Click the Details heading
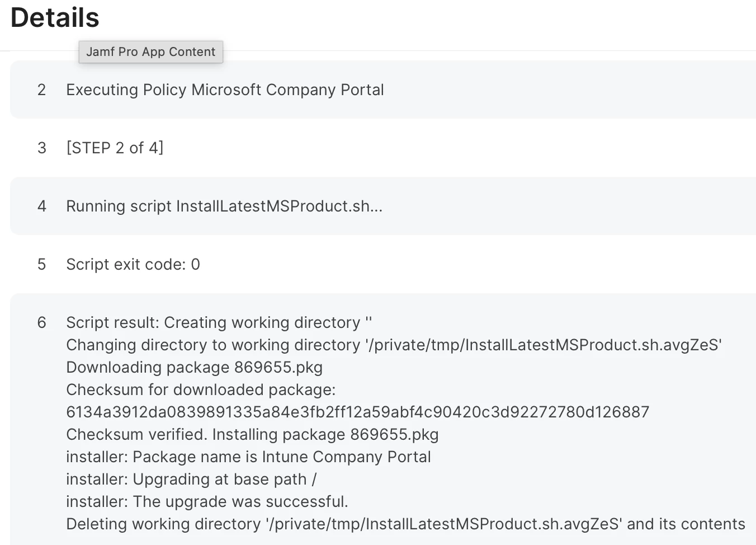The height and width of the screenshot is (545, 756). pos(55,17)
